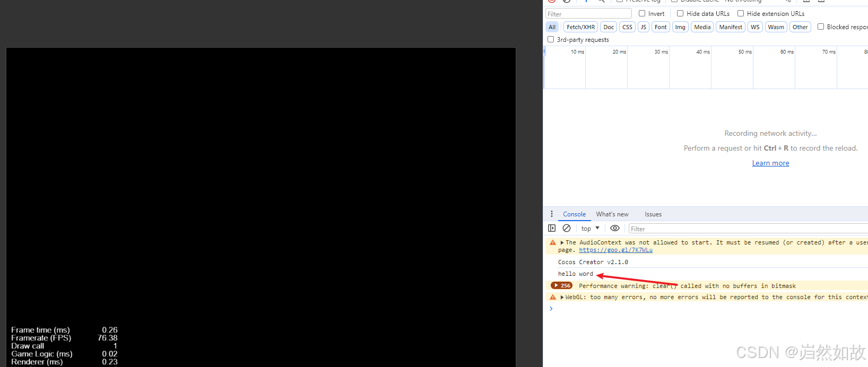Filter requests by Media type
This screenshot has width=868, height=367.
(702, 27)
